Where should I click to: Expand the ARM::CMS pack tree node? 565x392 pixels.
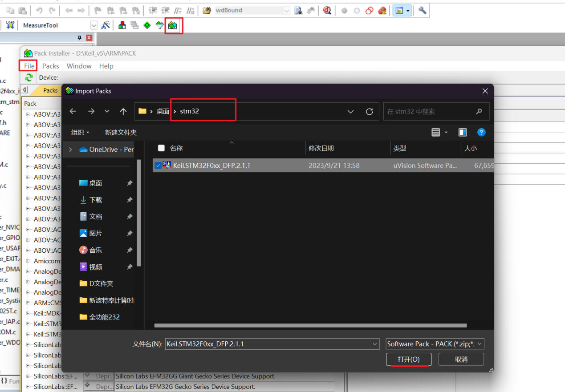[28, 303]
